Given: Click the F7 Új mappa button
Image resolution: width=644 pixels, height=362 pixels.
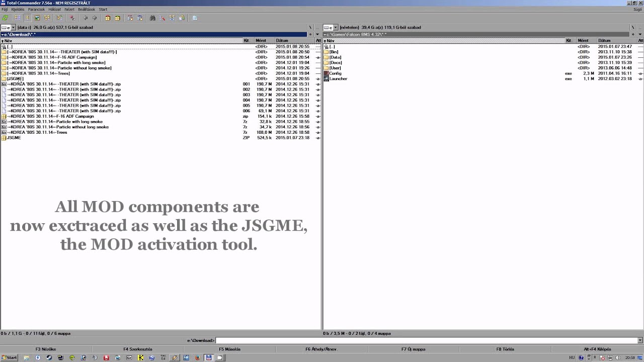Looking at the screenshot, I should 413,349.
